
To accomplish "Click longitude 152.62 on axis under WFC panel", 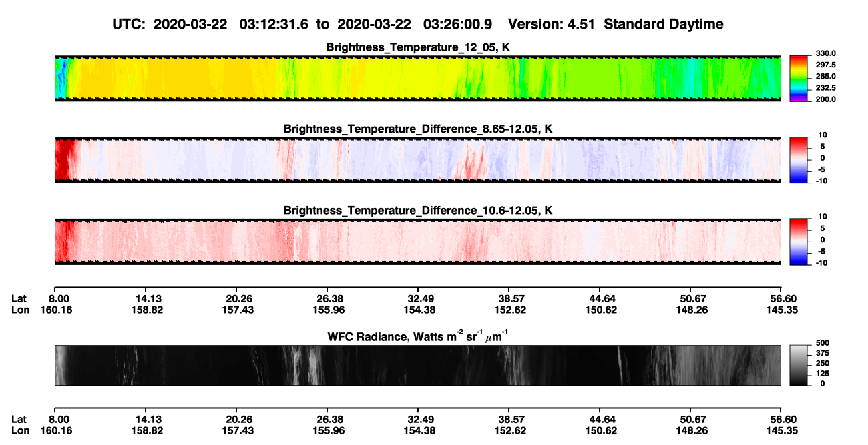I will pyautogui.click(x=509, y=431).
